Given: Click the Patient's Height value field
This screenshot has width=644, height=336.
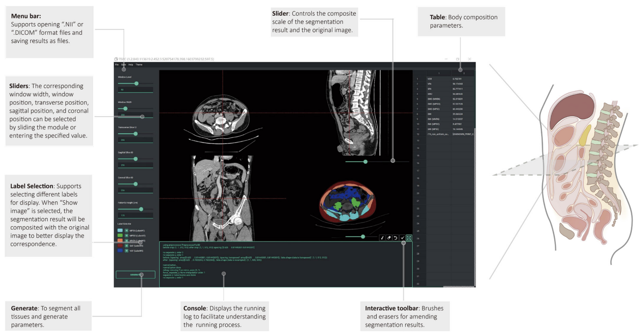Looking at the screenshot, I should click(136, 215).
